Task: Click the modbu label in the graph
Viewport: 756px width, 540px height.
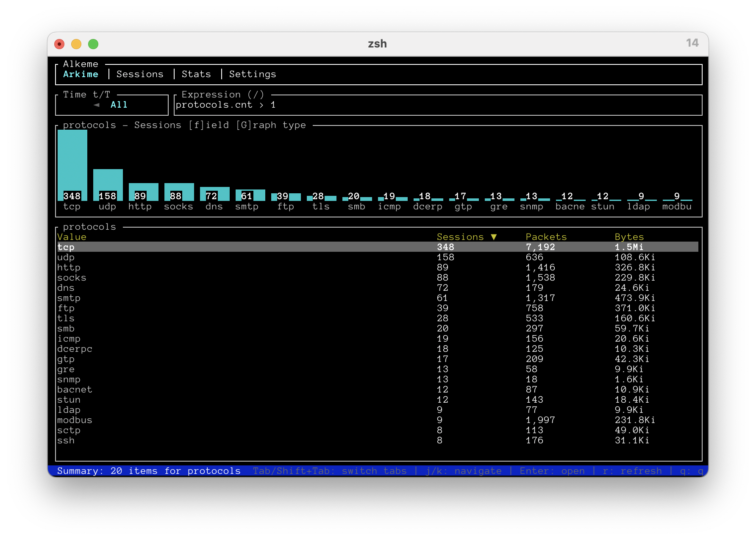Action: (677, 206)
